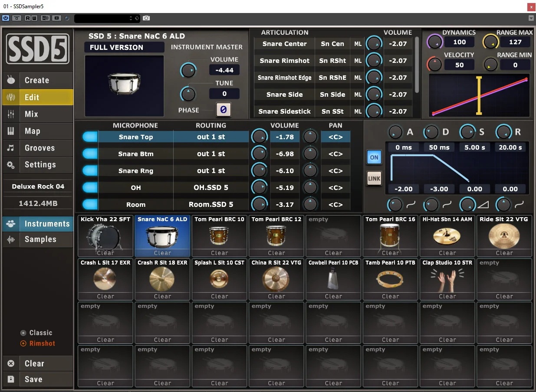The image size is (536, 392).
Task: Click the Tune value field
Action: [x=224, y=94]
